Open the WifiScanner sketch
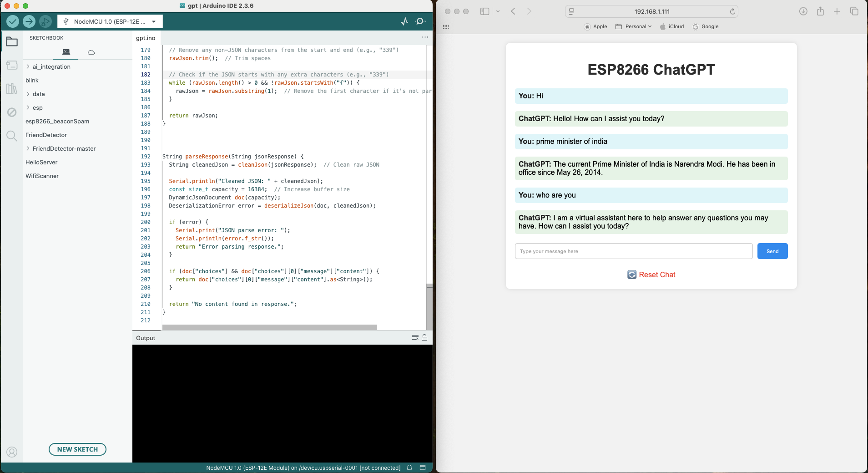This screenshot has height=473, width=868. 42,176
